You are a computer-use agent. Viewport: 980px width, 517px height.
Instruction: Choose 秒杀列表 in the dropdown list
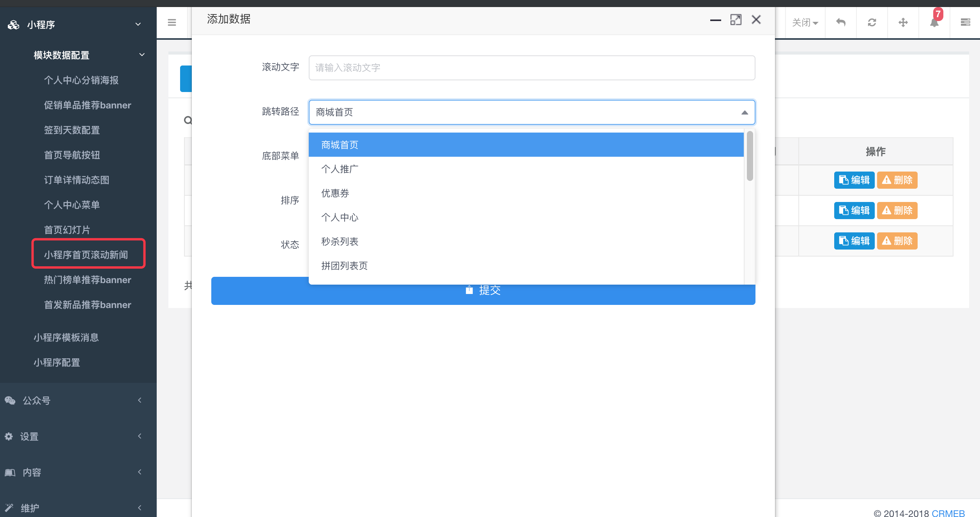(x=526, y=241)
